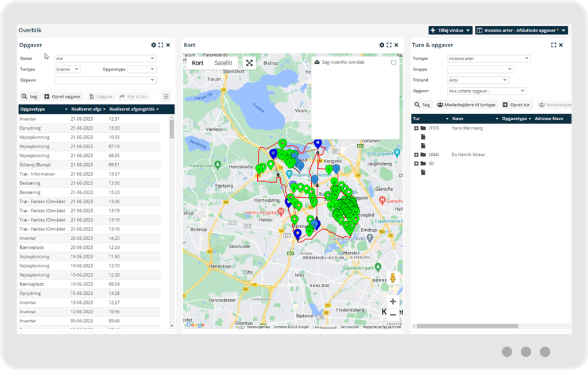
Task: Click the Herlev Hospital map marker
Action: (x=280, y=213)
